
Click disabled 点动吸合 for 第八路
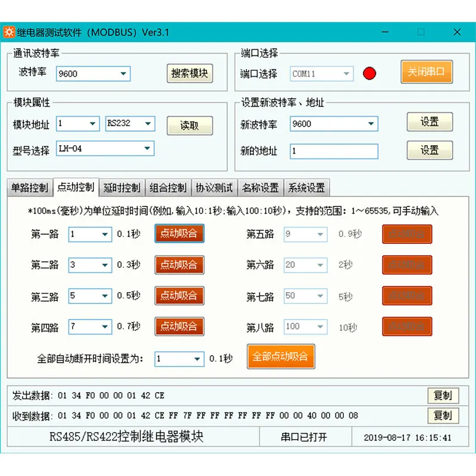pos(407,326)
